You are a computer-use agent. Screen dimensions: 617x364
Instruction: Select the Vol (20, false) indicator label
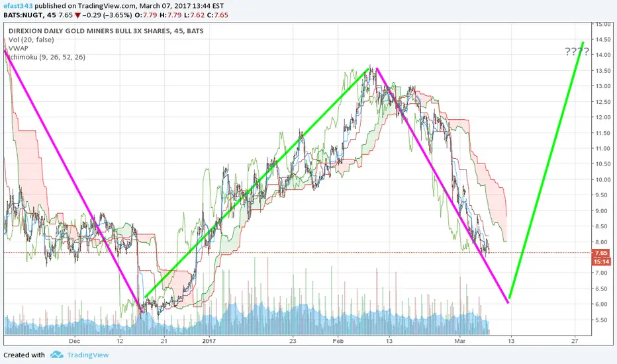[31, 40]
